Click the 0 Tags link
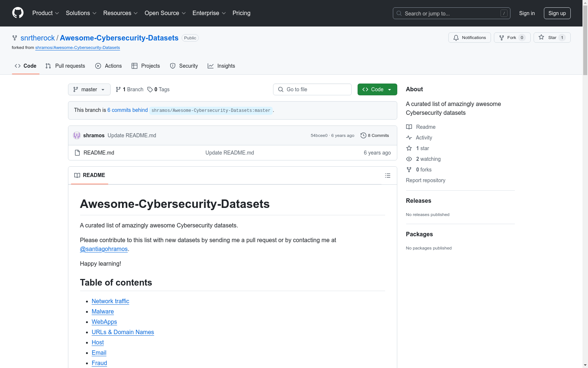 pyautogui.click(x=158, y=89)
